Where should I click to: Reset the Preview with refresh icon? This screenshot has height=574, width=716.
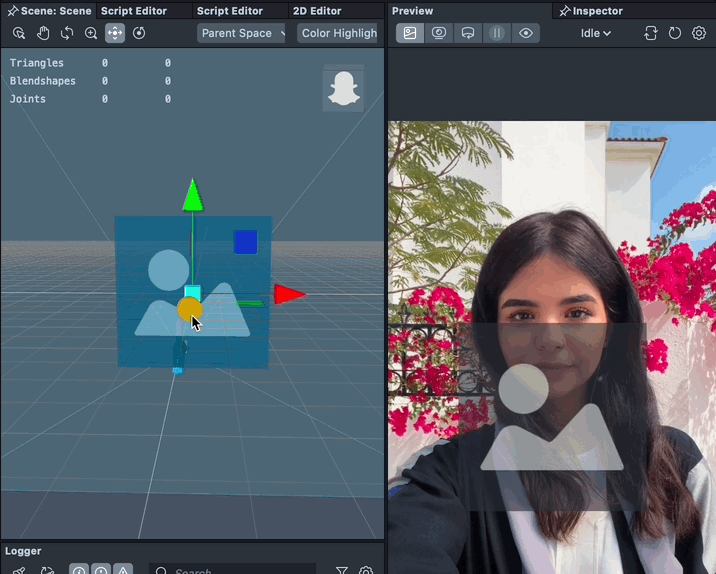(x=675, y=33)
